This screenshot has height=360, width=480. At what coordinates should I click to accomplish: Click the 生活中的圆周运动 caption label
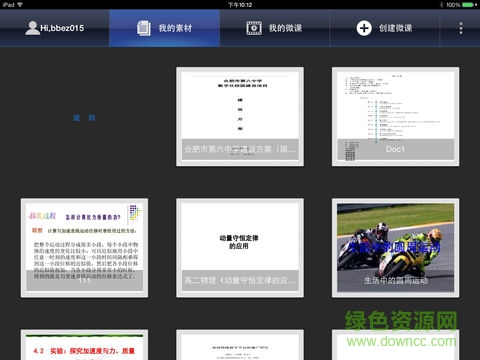[396, 280]
